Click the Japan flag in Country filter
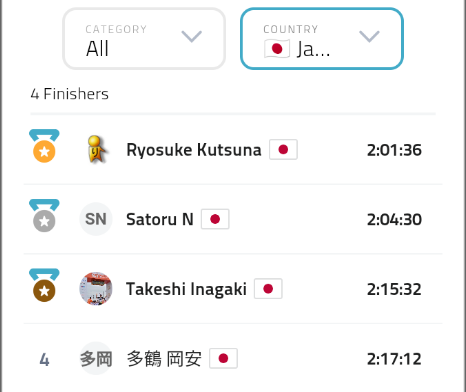 tap(277, 49)
